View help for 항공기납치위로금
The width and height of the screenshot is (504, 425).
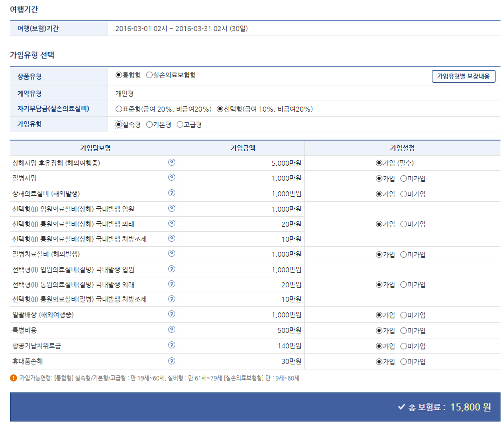point(172,345)
